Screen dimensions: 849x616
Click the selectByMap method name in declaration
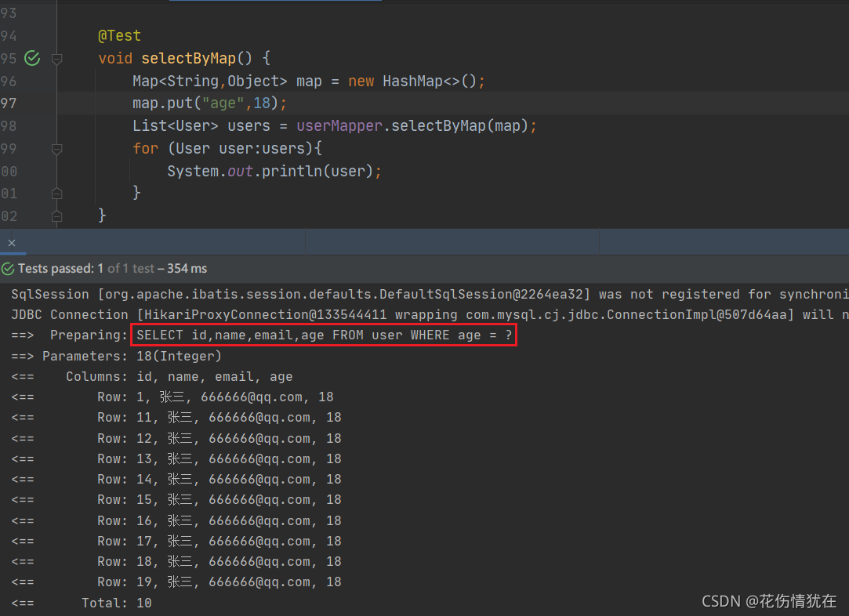189,59
